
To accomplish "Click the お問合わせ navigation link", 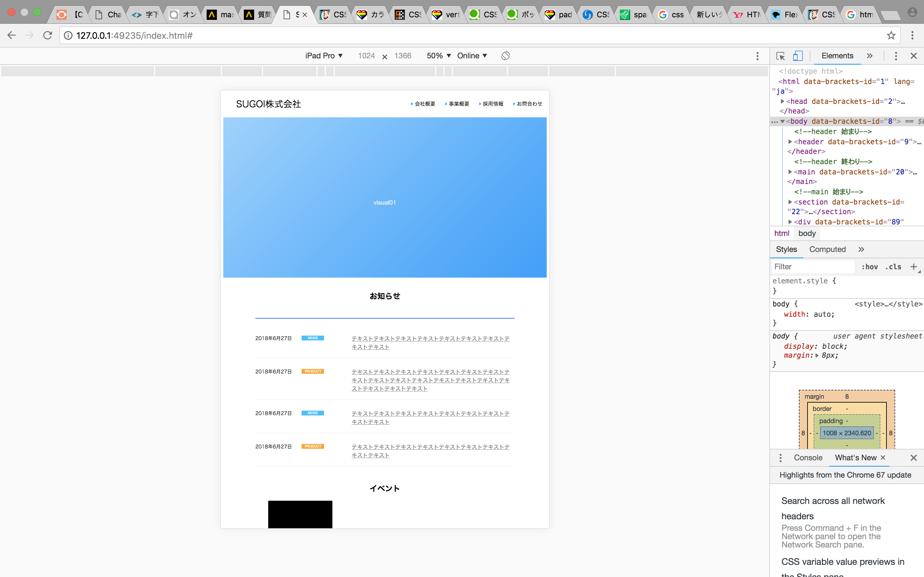I will click(529, 104).
